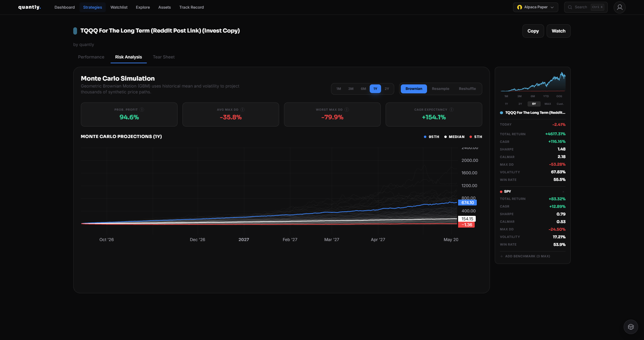644x340 pixels.
Task: Click the Copy button
Action: 533,31
